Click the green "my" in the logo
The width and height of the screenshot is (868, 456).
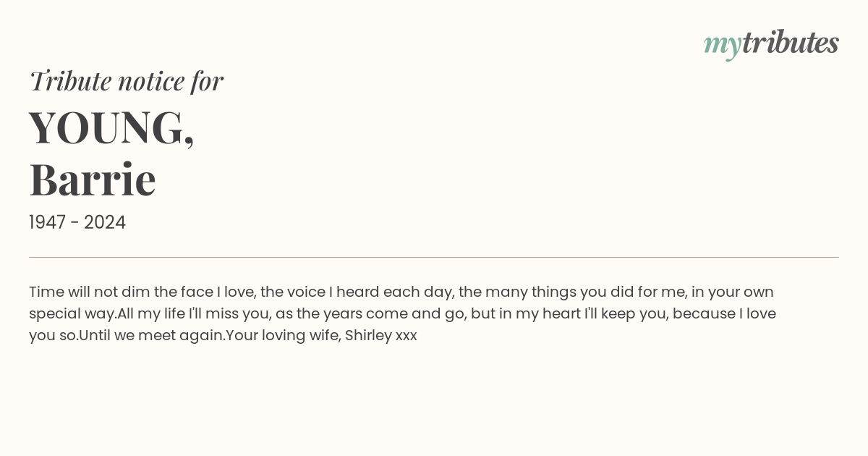[722, 44]
